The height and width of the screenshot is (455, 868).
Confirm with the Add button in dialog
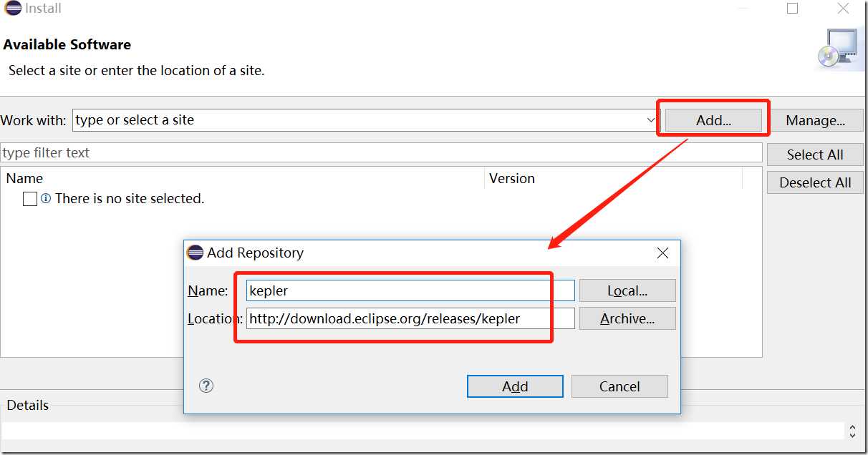coord(515,386)
